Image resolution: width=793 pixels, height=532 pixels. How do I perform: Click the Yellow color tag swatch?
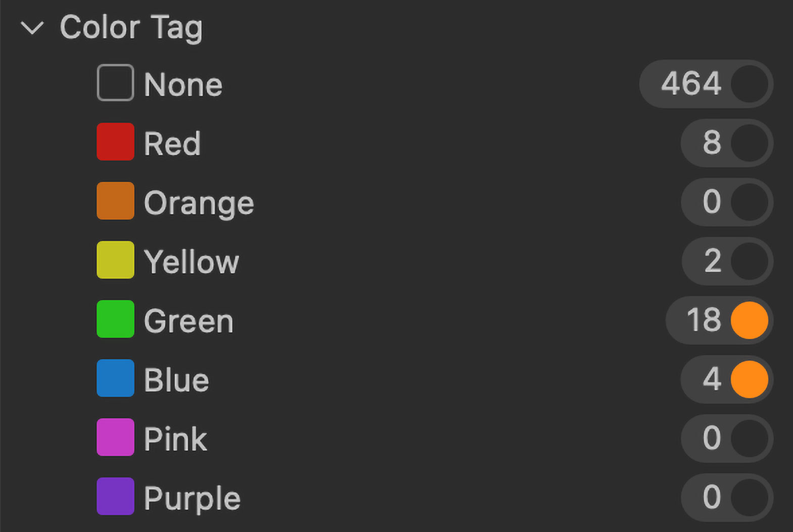[x=115, y=260]
